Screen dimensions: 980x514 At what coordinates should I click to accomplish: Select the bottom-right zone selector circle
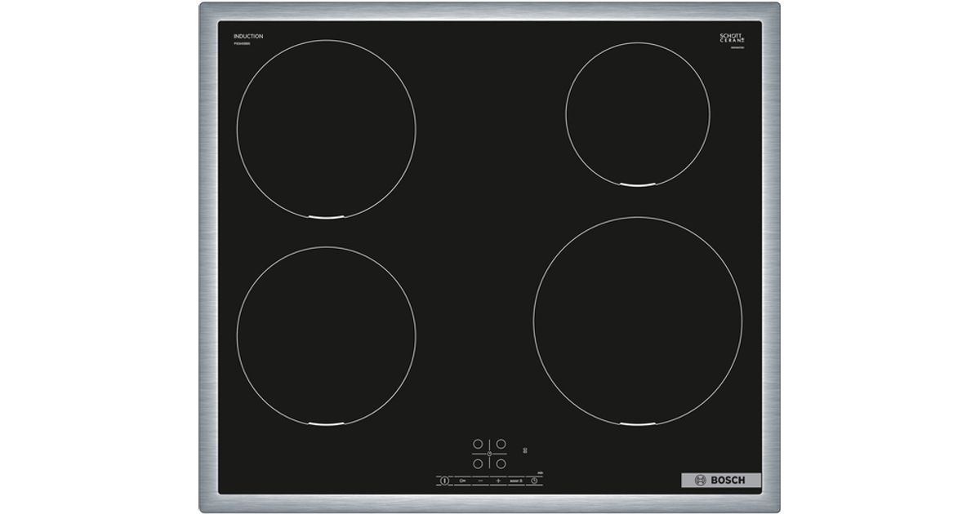point(501,463)
